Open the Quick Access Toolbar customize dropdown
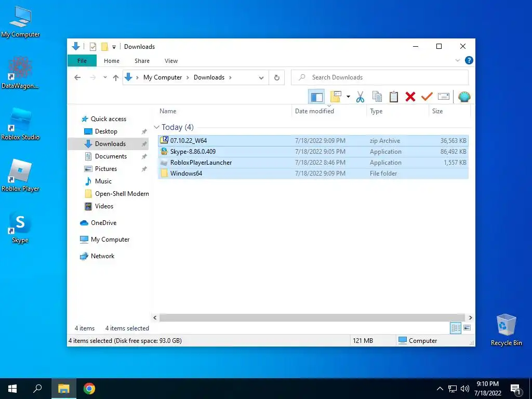 tap(114, 47)
